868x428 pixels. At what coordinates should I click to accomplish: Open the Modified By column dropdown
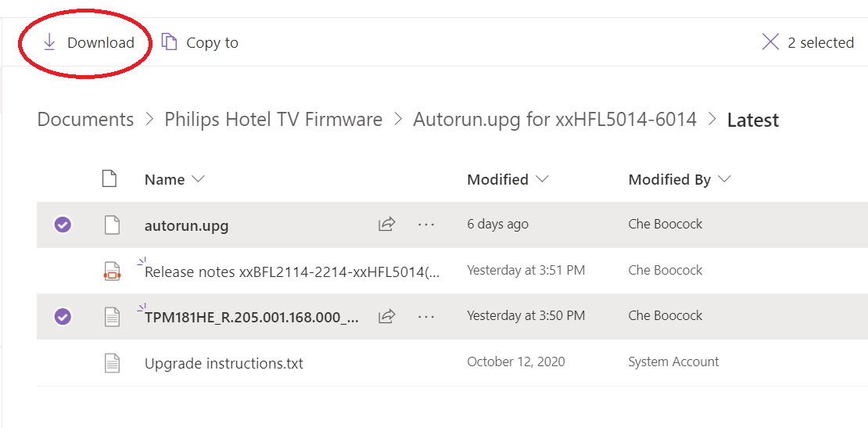pos(724,179)
